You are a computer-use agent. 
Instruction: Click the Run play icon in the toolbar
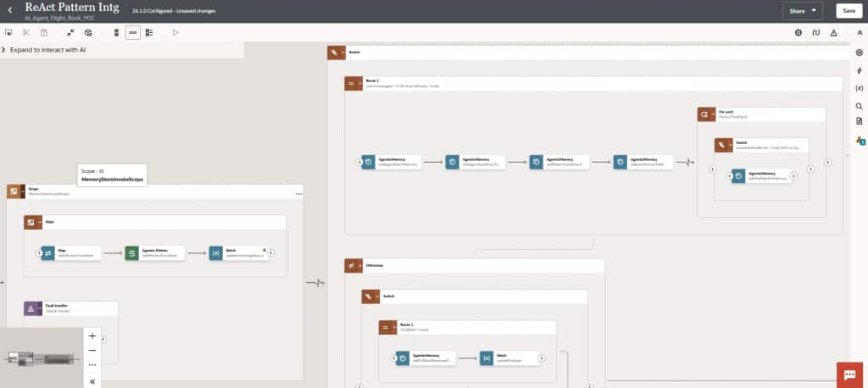tap(175, 33)
